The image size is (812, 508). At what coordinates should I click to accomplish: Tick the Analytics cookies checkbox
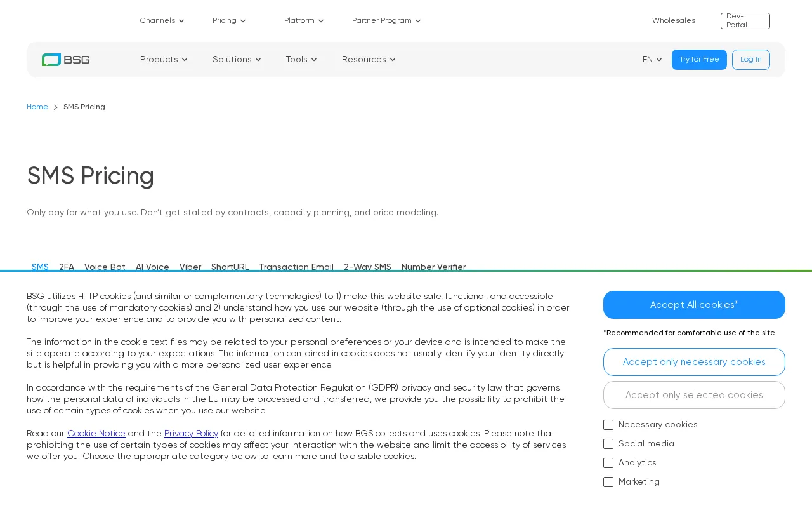608,463
